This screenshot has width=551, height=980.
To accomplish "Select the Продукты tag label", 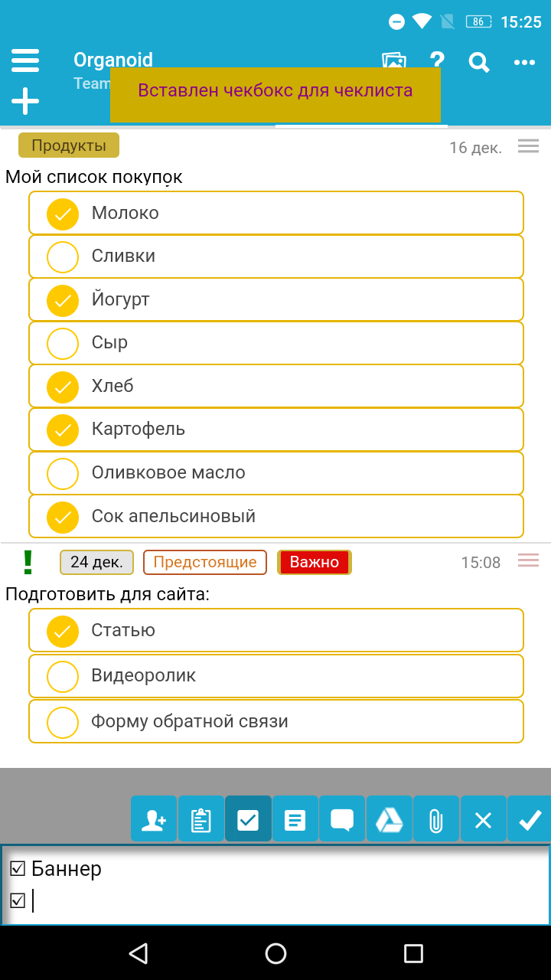I will pos(69,145).
